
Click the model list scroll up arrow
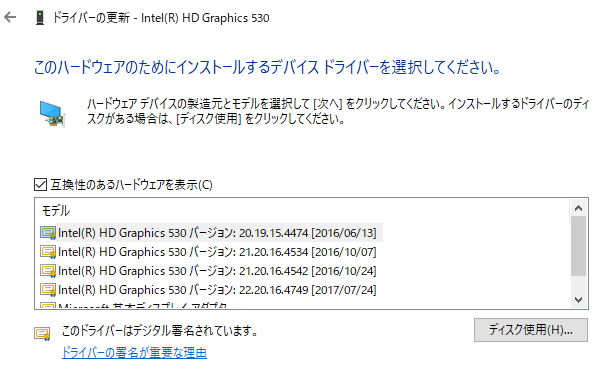[x=578, y=208]
